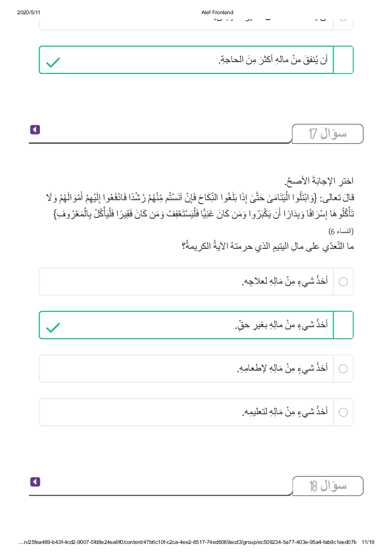Open the 'سؤال 18' question tab
Screen dimensions: 392x555
coord(327,486)
